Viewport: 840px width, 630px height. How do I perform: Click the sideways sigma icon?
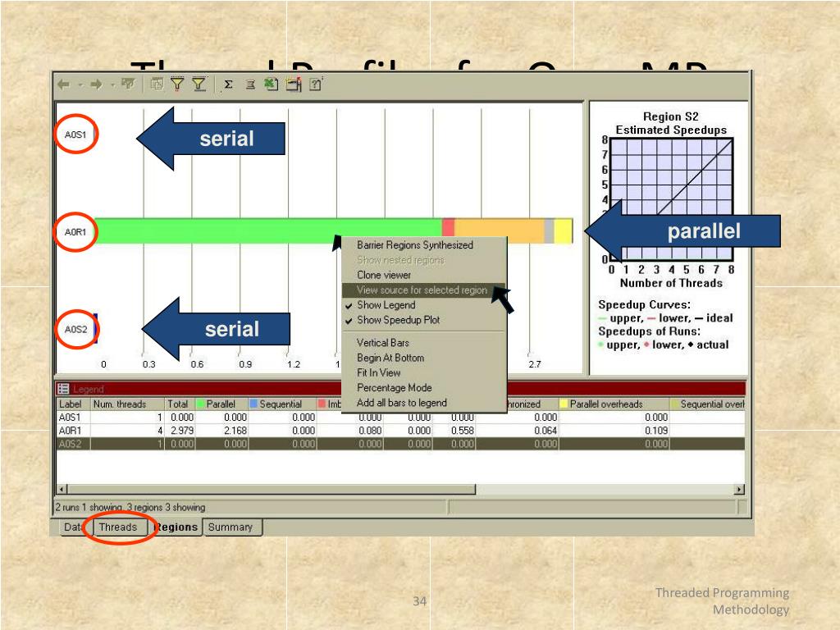click(x=250, y=84)
